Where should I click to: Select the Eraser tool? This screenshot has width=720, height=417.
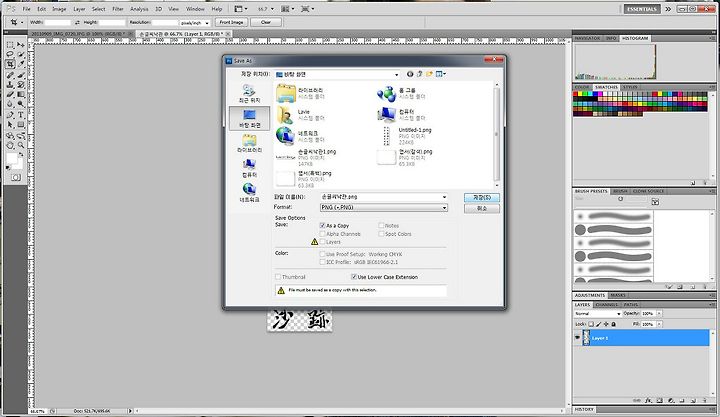pos(10,94)
